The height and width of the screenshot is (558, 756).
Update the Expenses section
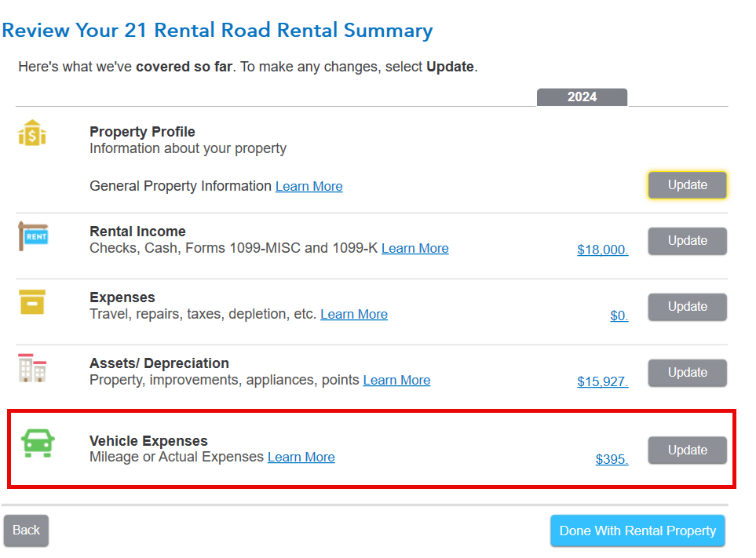coord(687,307)
